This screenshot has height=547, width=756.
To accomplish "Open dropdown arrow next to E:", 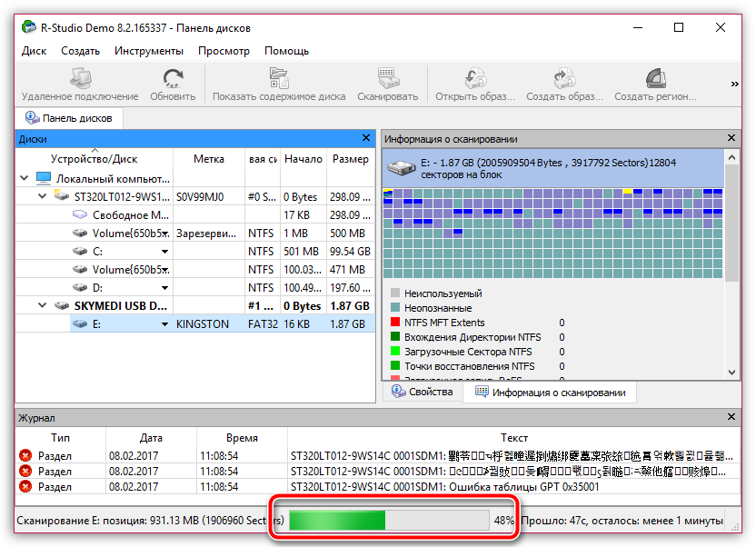I will tap(164, 324).
